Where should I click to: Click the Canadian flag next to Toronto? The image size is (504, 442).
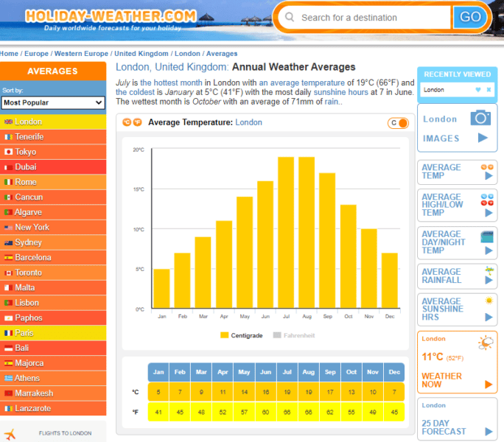8,273
